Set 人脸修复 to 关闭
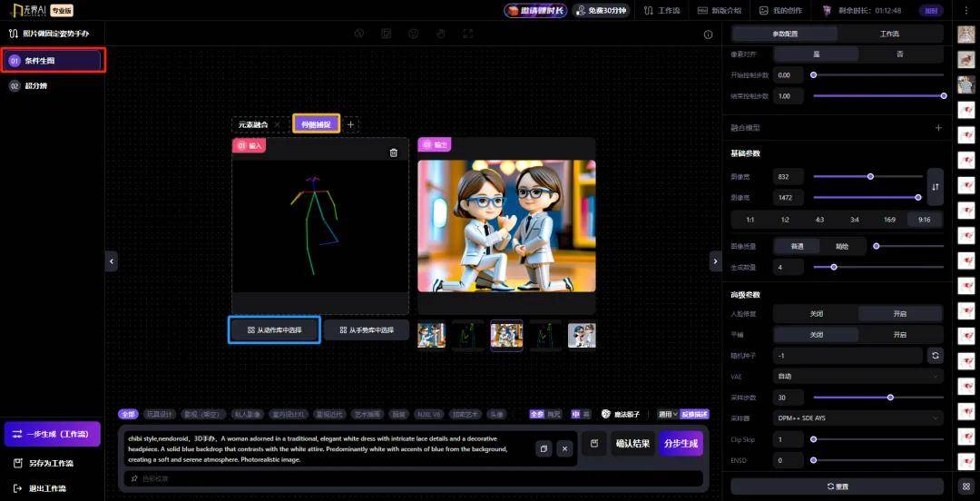The height and width of the screenshot is (501, 980). tap(816, 314)
